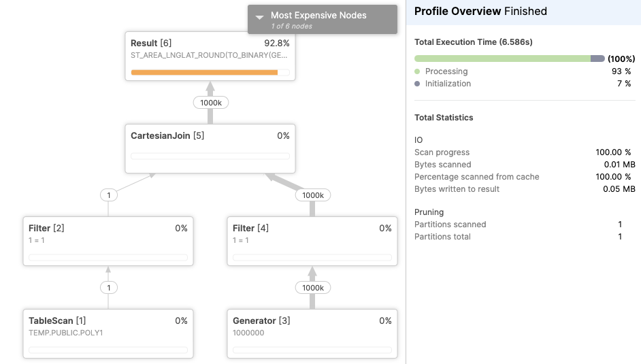Viewport: 641px width, 364px height.
Task: Click the row-count 1 label above Filter [2]
Action: click(x=108, y=195)
